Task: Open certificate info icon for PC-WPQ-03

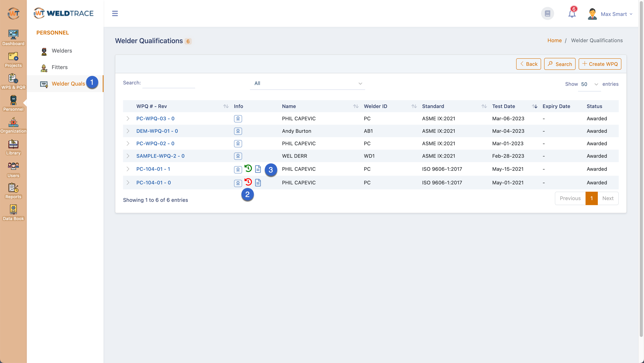Action: pyautogui.click(x=238, y=119)
